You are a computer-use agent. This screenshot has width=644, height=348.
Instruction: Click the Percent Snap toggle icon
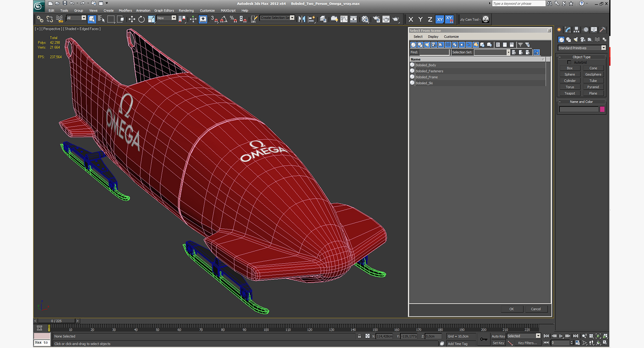(233, 19)
